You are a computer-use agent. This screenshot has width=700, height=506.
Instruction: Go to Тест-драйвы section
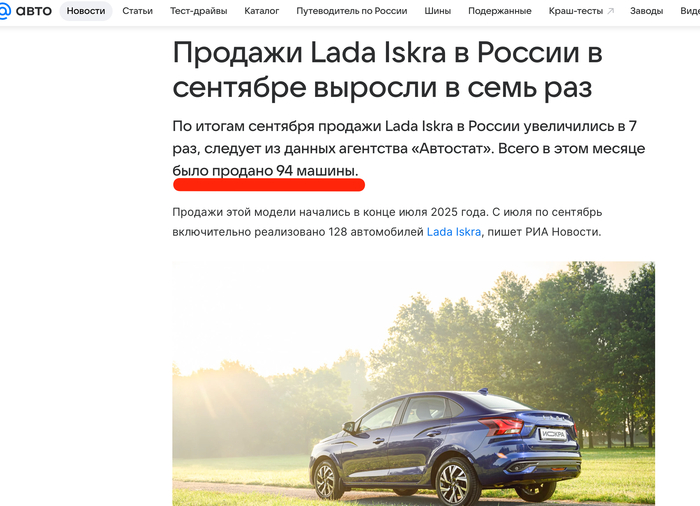(199, 11)
